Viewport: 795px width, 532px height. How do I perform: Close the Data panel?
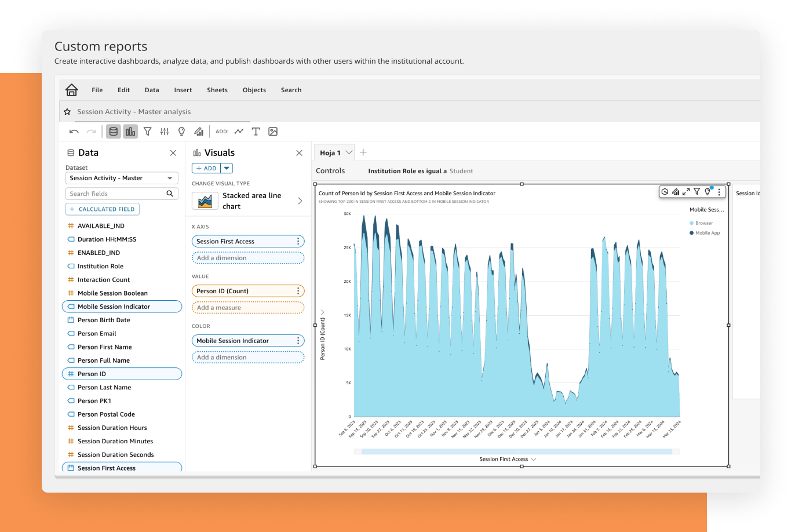(x=173, y=153)
